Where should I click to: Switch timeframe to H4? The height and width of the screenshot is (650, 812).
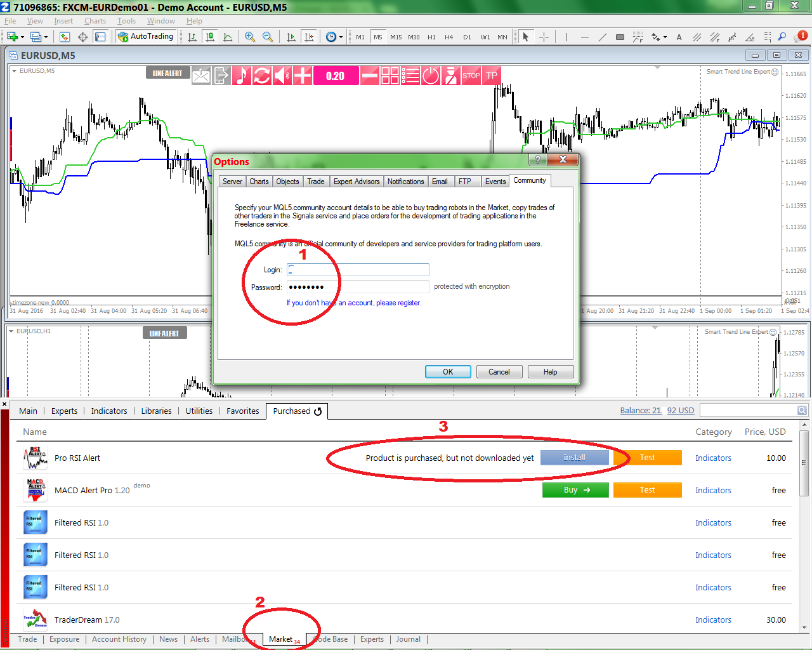[449, 37]
